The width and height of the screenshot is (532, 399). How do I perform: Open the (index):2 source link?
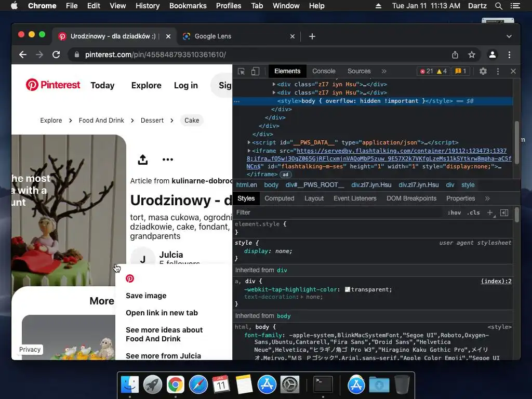tap(496, 281)
